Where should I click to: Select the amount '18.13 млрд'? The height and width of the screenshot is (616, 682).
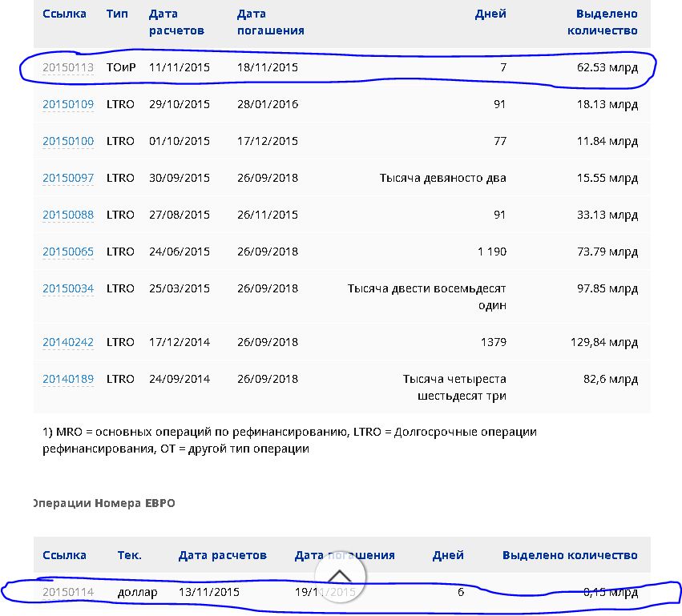point(607,105)
